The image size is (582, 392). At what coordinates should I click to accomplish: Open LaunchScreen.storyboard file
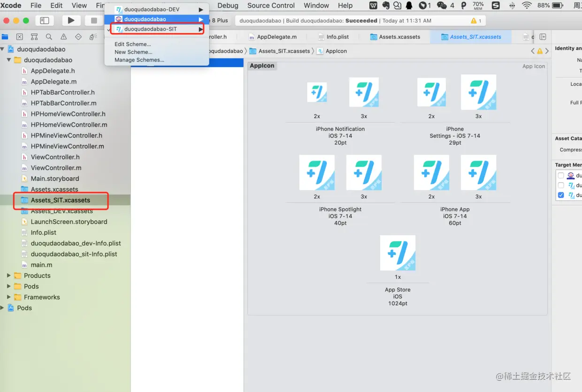tap(69, 222)
